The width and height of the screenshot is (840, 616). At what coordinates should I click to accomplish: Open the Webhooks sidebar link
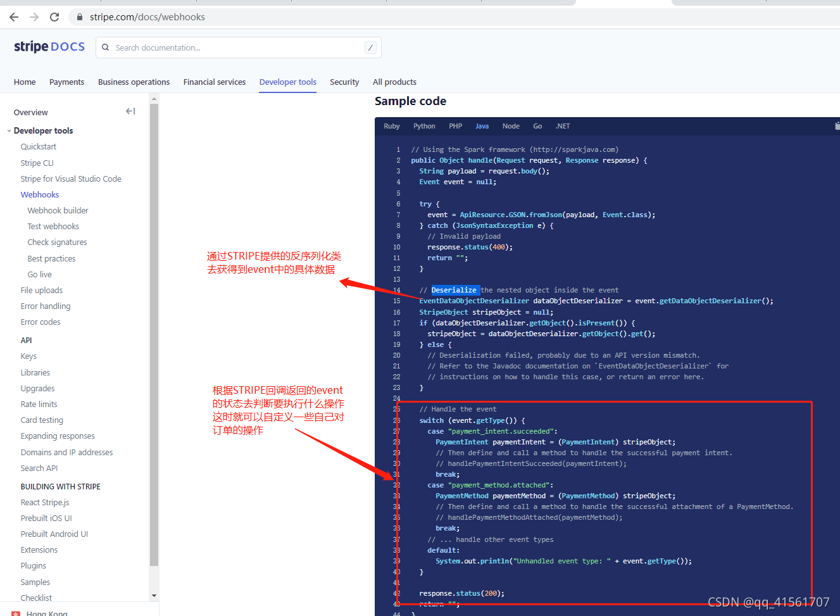pos(40,194)
